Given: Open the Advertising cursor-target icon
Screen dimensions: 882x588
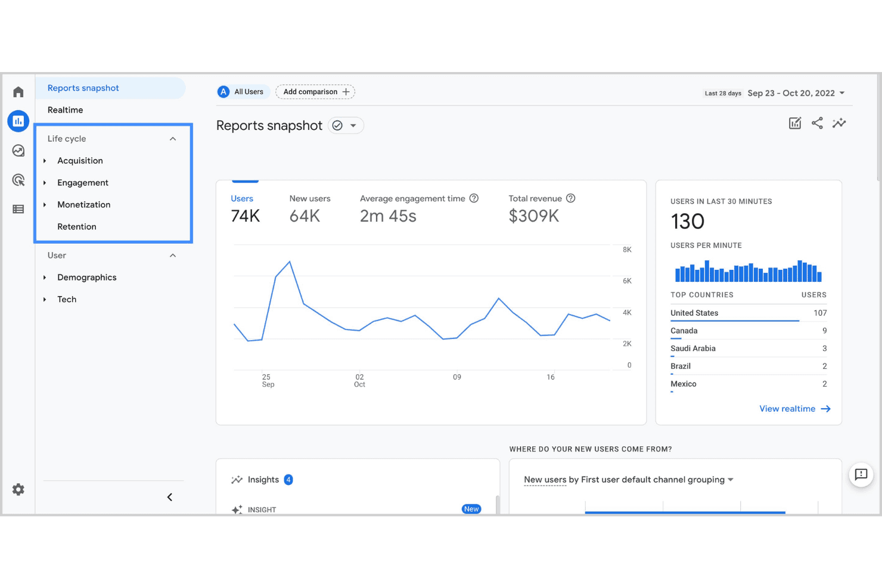Looking at the screenshot, I should (18, 180).
